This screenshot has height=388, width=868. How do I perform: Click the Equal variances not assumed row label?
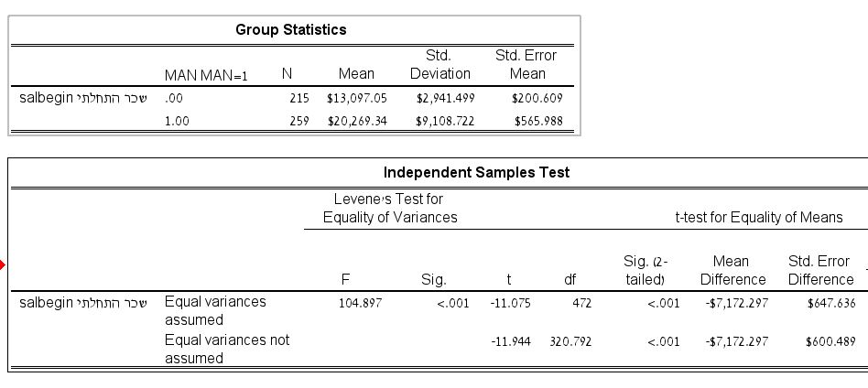(226, 349)
